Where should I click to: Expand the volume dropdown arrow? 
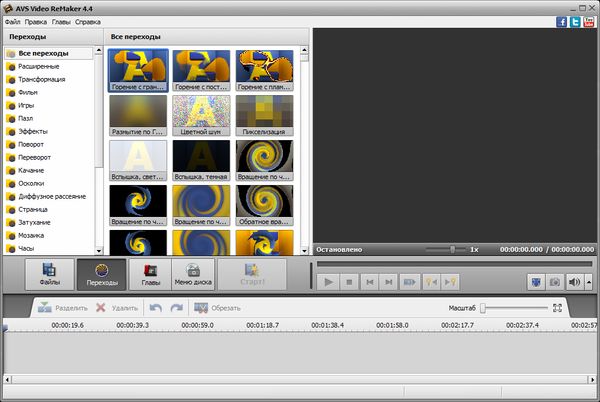coord(587,282)
